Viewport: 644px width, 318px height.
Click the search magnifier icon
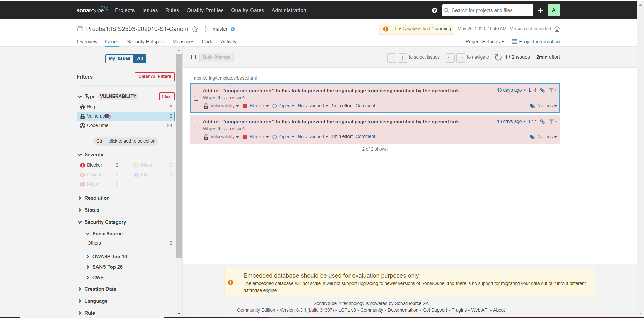pyautogui.click(x=447, y=10)
